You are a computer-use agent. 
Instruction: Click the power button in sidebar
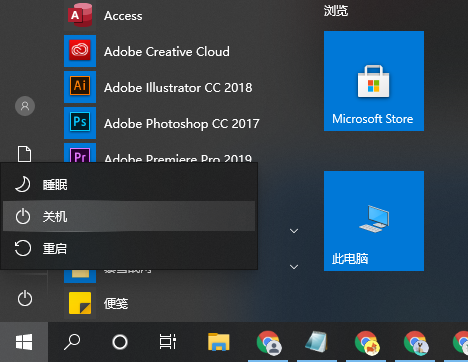click(x=25, y=298)
